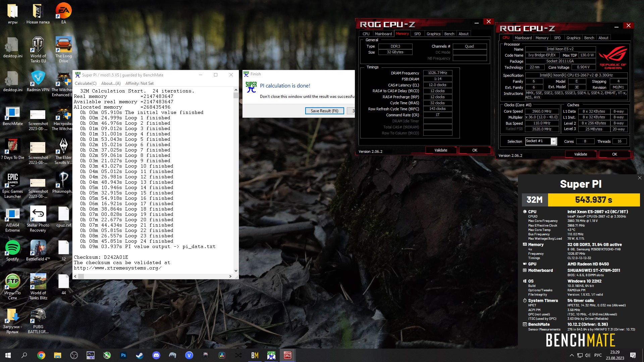Screen dimensions: 644x362
Task: Switch to ROG CPU-Z taskbar icon
Action: 287,355
